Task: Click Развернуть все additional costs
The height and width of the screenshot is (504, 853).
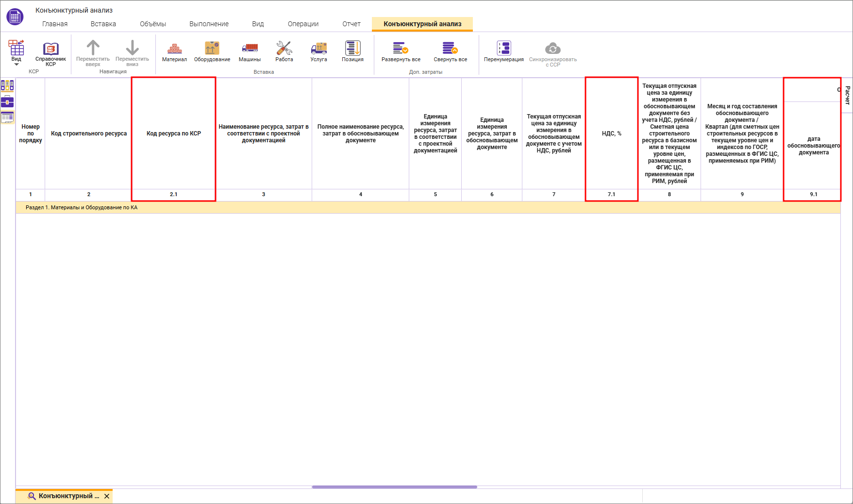Action: 401,52
